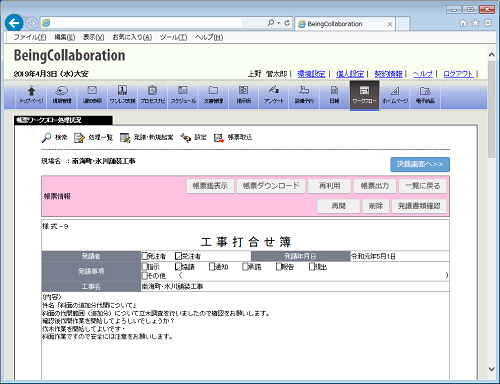Open the 文書管理 folder module
Image resolution: width=500 pixels, height=384 pixels.
(213, 95)
